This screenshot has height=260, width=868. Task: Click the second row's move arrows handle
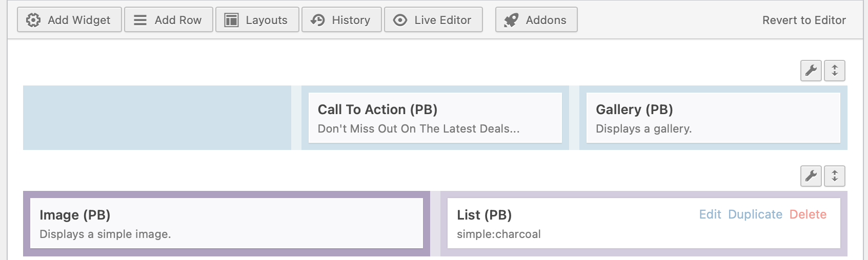(835, 176)
